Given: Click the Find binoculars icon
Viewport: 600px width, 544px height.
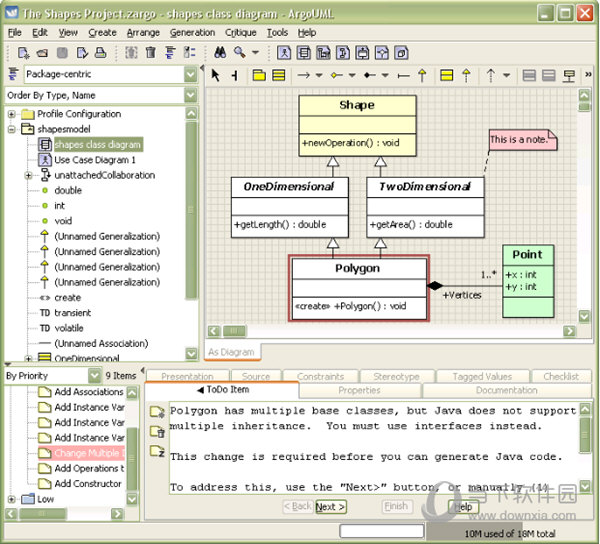Looking at the screenshot, I should tap(220, 53).
